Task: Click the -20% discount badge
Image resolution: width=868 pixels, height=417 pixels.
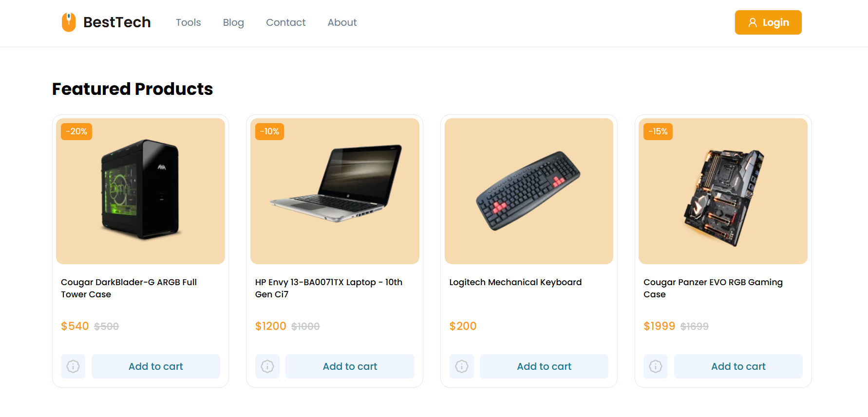Action: pyautogui.click(x=75, y=131)
